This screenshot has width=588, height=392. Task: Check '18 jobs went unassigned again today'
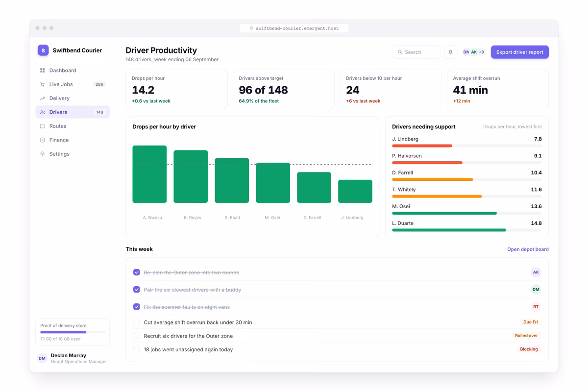pos(137,349)
